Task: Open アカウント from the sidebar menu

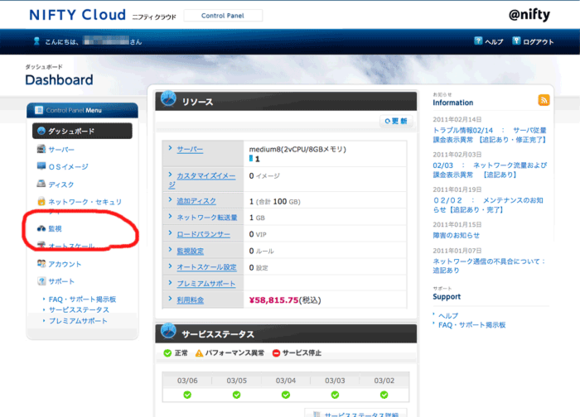Action: tap(65, 264)
